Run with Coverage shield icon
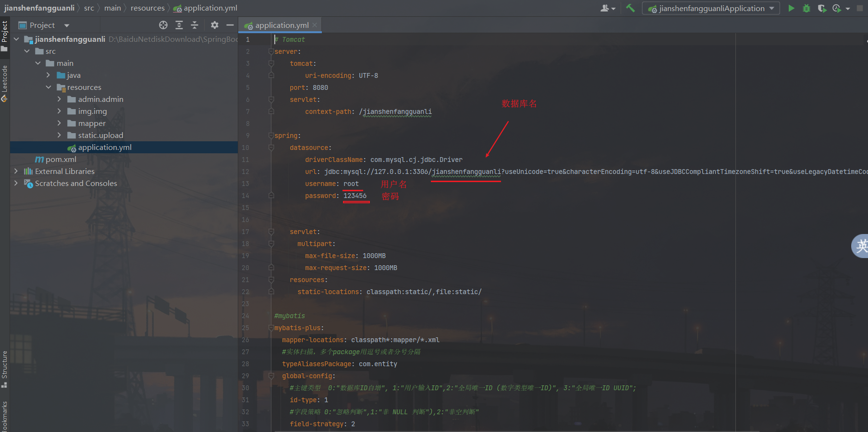 pos(822,8)
